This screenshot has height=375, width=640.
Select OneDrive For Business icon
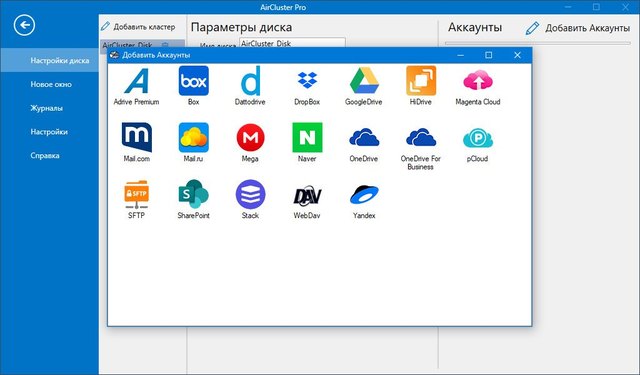point(421,138)
